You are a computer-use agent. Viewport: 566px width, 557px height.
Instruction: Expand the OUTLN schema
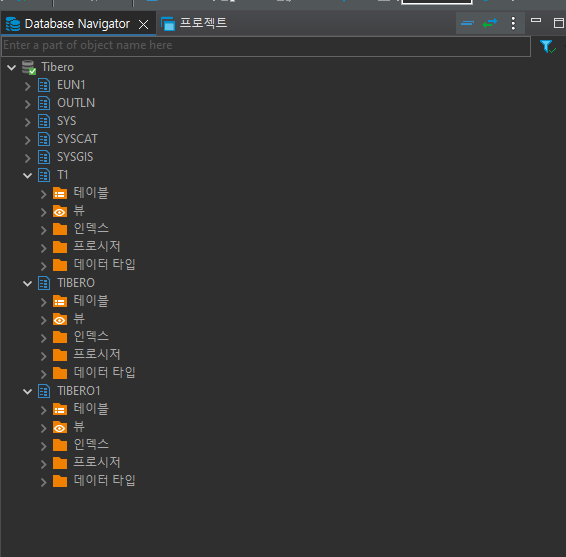point(27,104)
